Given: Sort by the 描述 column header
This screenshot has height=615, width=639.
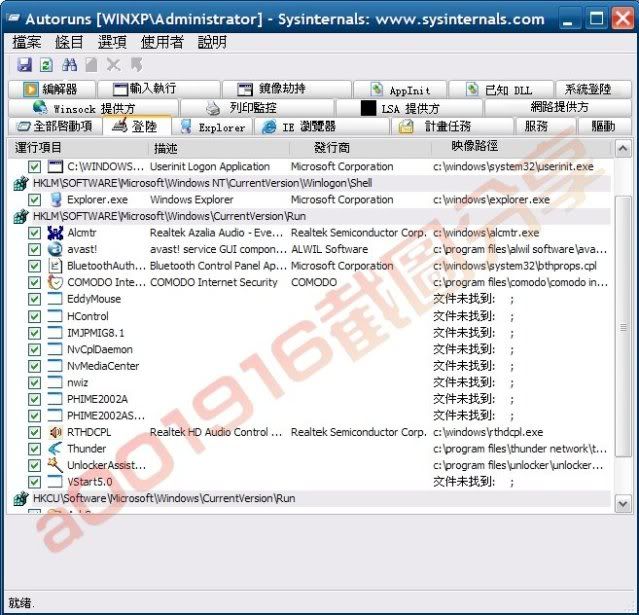Looking at the screenshot, I should (219, 148).
